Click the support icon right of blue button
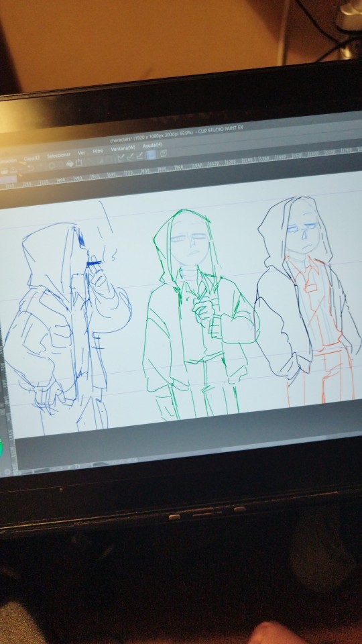Image resolution: width=362 pixels, height=644 pixels. coord(163,154)
